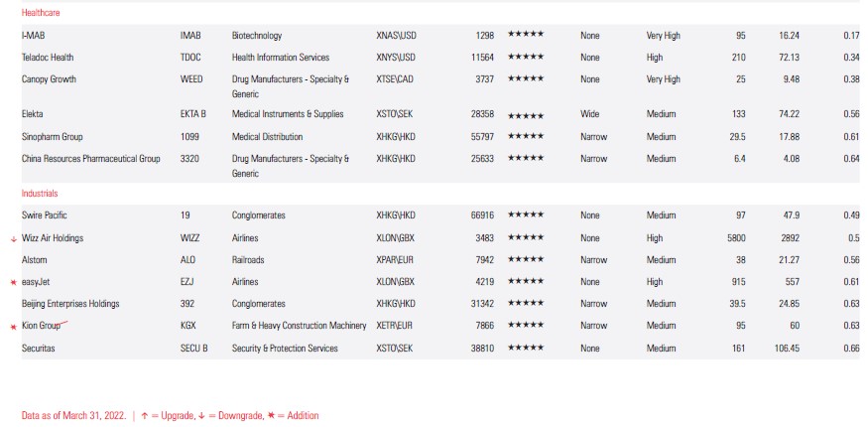Screen dimensions: 868x427
Task: Click the addition asterisk next to easyJet
Action: click(x=13, y=283)
